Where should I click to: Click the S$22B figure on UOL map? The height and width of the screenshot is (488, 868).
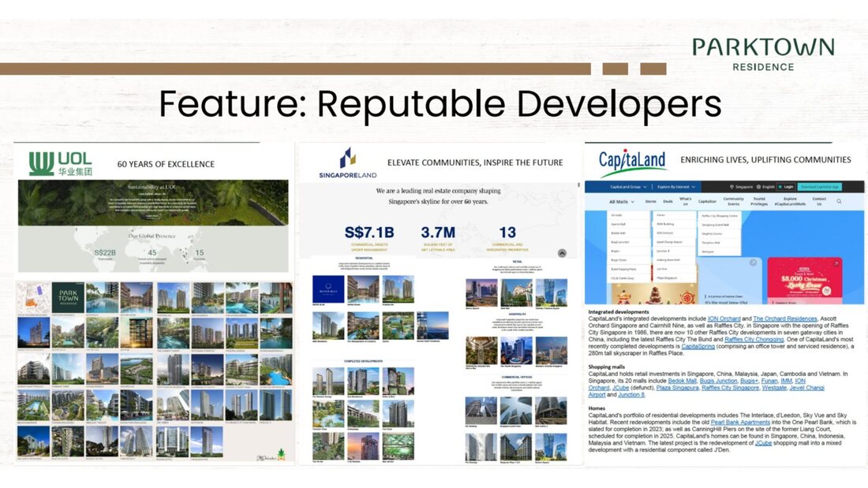click(x=105, y=255)
